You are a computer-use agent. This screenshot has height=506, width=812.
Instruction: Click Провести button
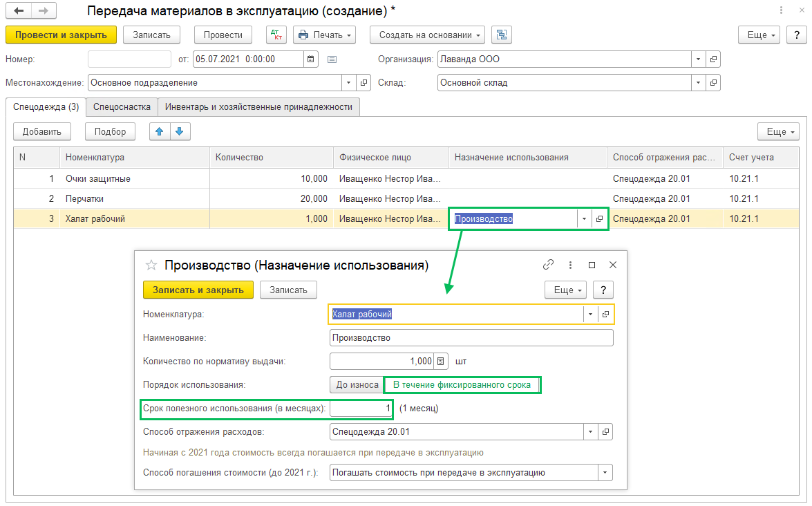tap(223, 35)
